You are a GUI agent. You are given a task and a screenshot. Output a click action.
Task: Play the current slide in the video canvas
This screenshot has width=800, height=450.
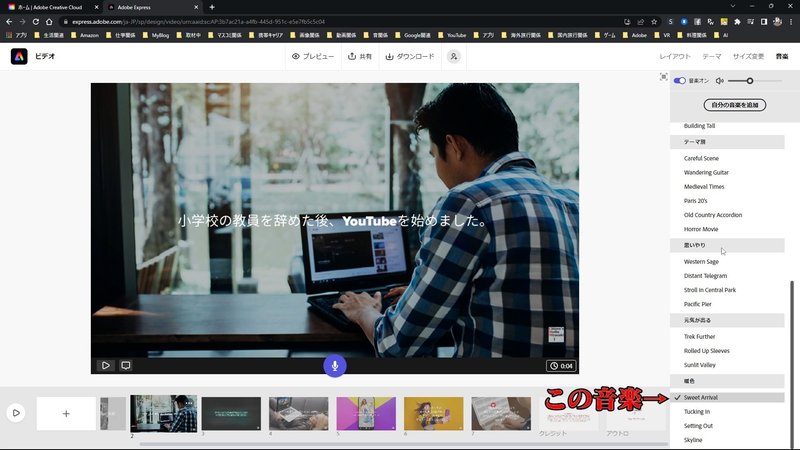point(106,365)
